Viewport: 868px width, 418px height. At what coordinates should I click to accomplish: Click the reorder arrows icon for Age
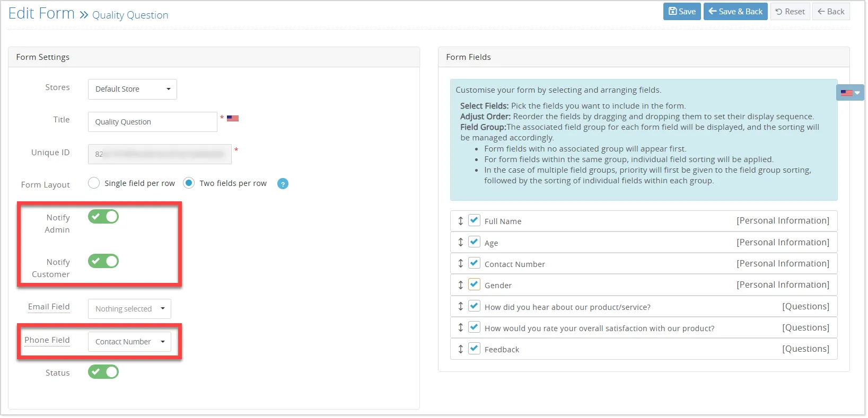coord(461,242)
